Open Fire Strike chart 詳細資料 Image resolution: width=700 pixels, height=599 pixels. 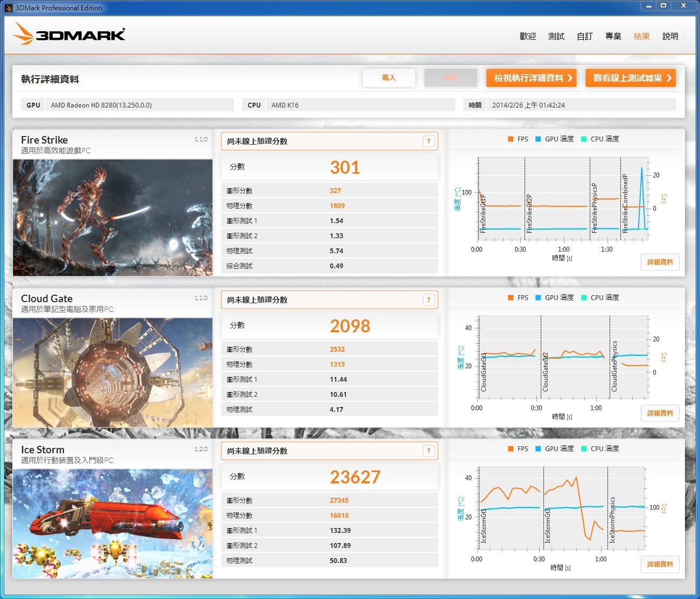coord(660,262)
